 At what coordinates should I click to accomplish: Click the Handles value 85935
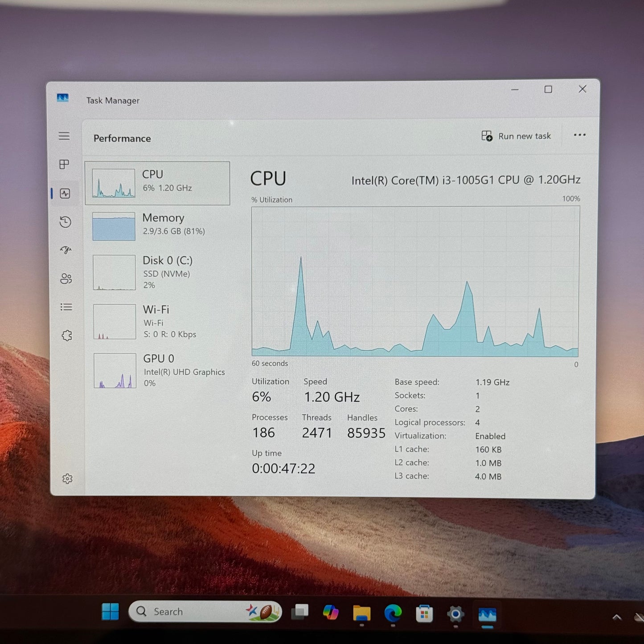tap(366, 433)
